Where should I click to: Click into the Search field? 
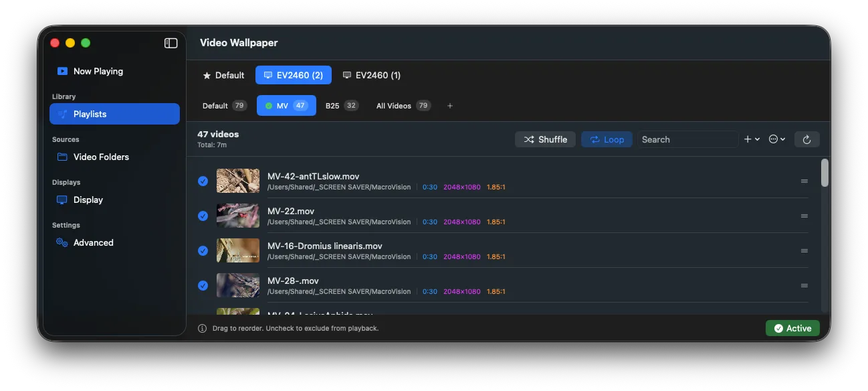pyautogui.click(x=687, y=139)
